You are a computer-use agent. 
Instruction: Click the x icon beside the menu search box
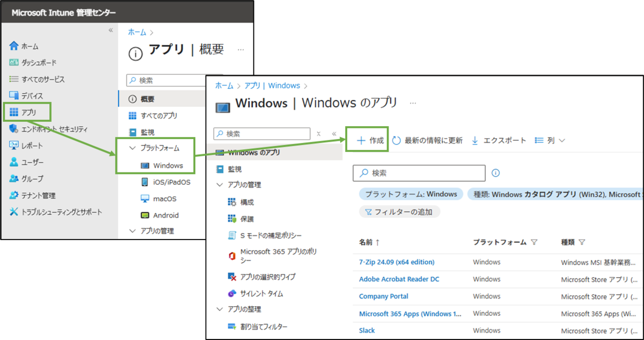pyautogui.click(x=318, y=134)
